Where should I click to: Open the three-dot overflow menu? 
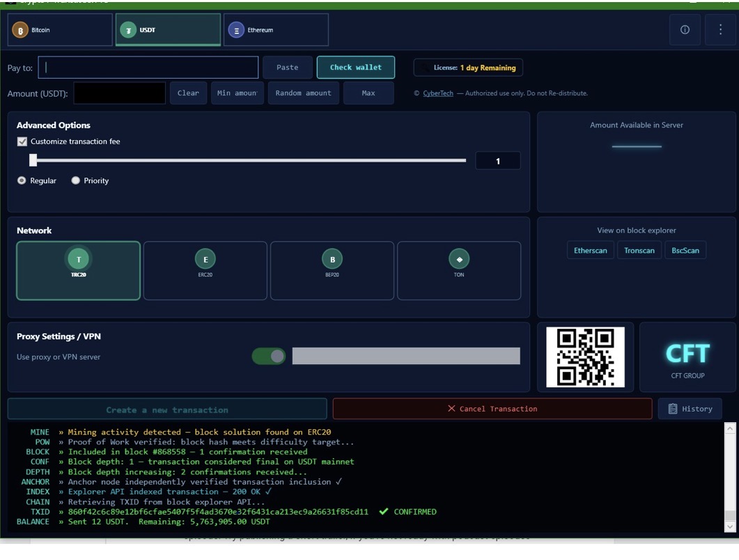(720, 30)
